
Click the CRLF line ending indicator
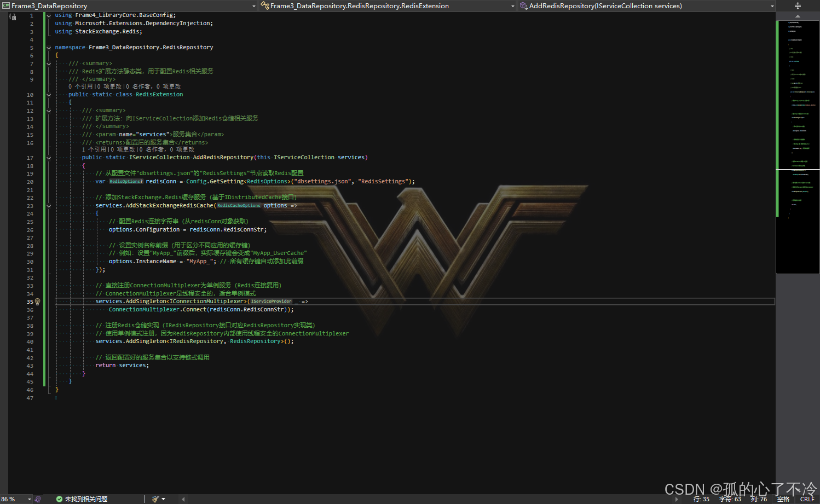(x=807, y=499)
